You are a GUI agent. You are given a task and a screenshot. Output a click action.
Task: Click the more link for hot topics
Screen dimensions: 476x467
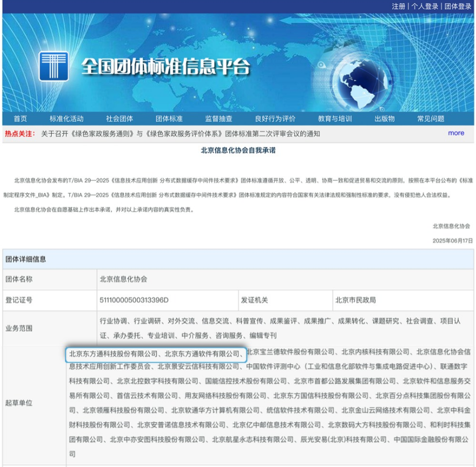tap(456, 133)
